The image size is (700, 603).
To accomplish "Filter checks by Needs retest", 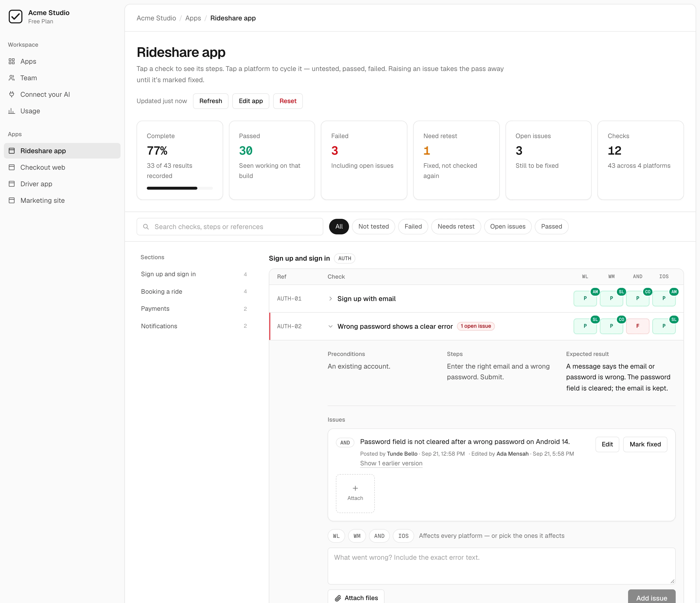I will click(x=456, y=226).
